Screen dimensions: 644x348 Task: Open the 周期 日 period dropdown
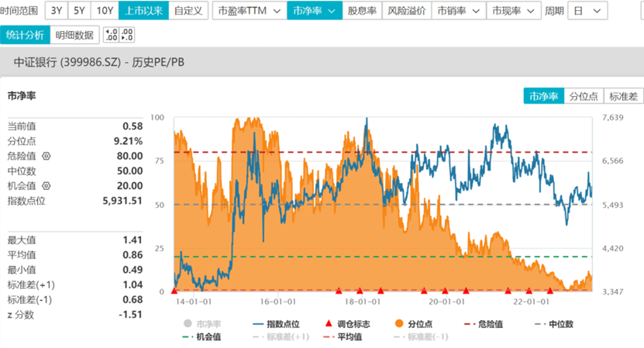click(587, 11)
